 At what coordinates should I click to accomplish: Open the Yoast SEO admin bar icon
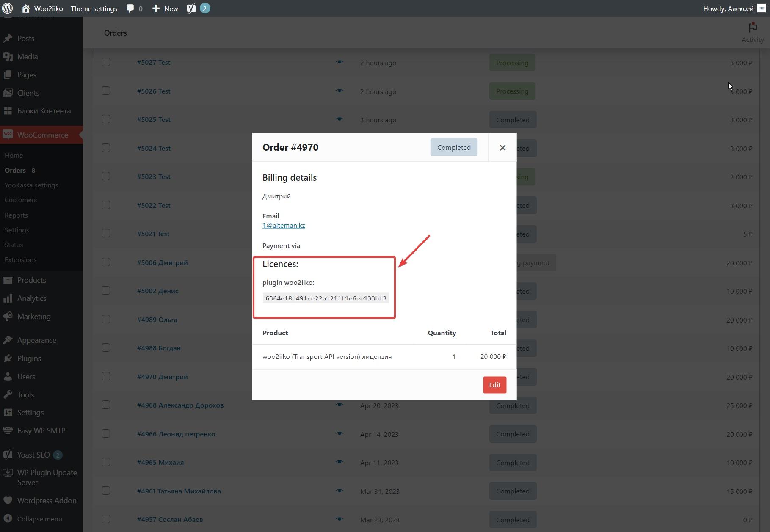[x=191, y=8]
